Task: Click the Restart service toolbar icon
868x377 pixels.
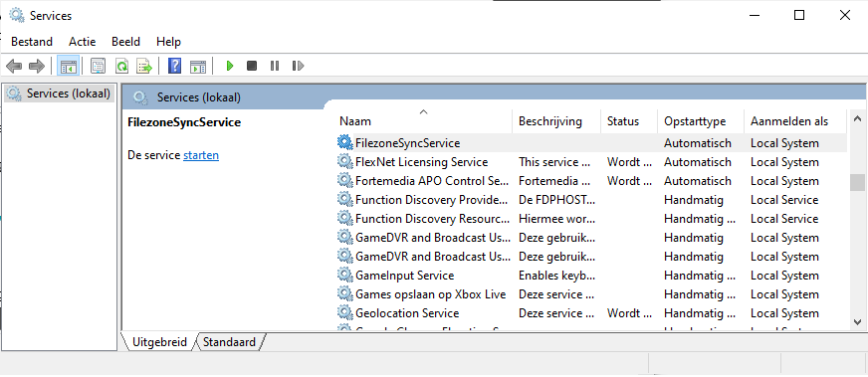Action: (298, 67)
